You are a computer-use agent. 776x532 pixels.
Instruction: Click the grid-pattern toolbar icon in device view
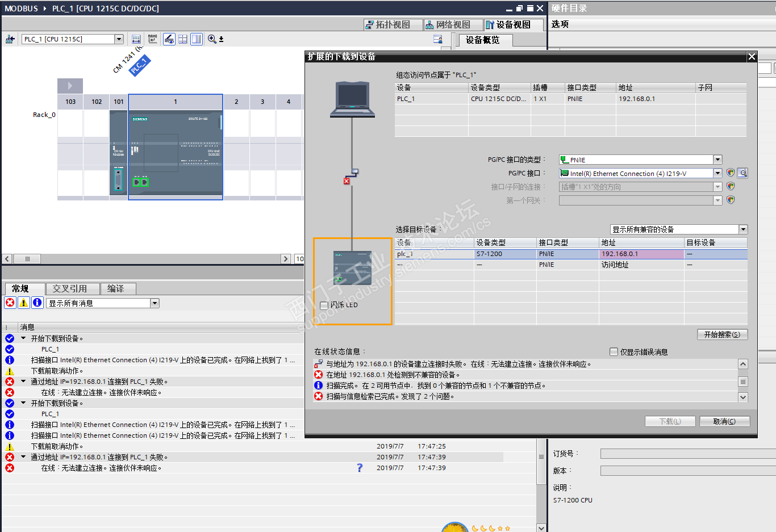183,39
